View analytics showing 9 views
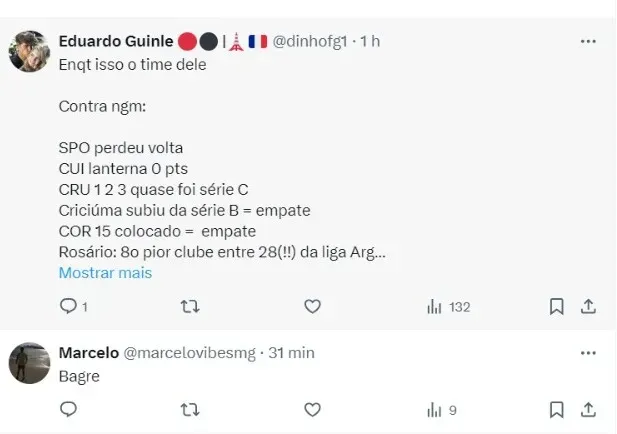 (x=442, y=409)
